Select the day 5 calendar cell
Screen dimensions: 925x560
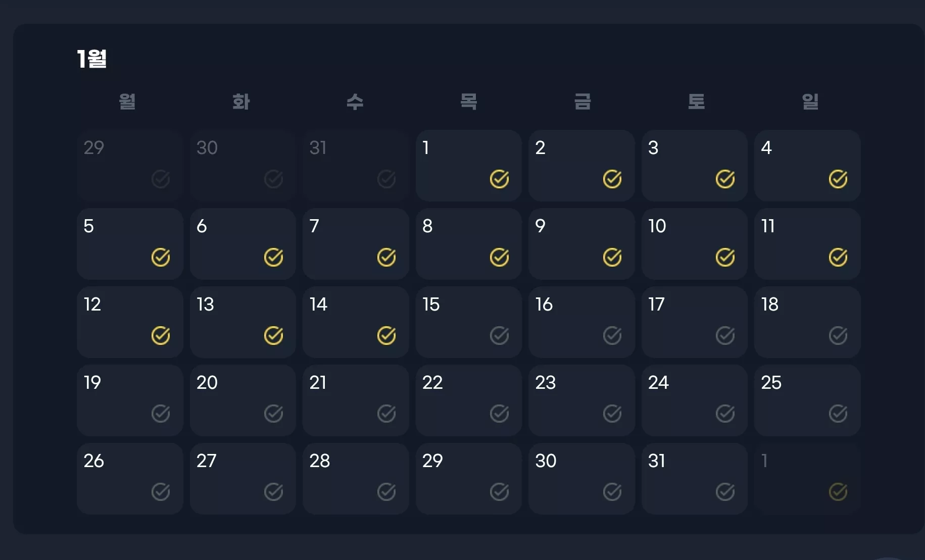130,244
